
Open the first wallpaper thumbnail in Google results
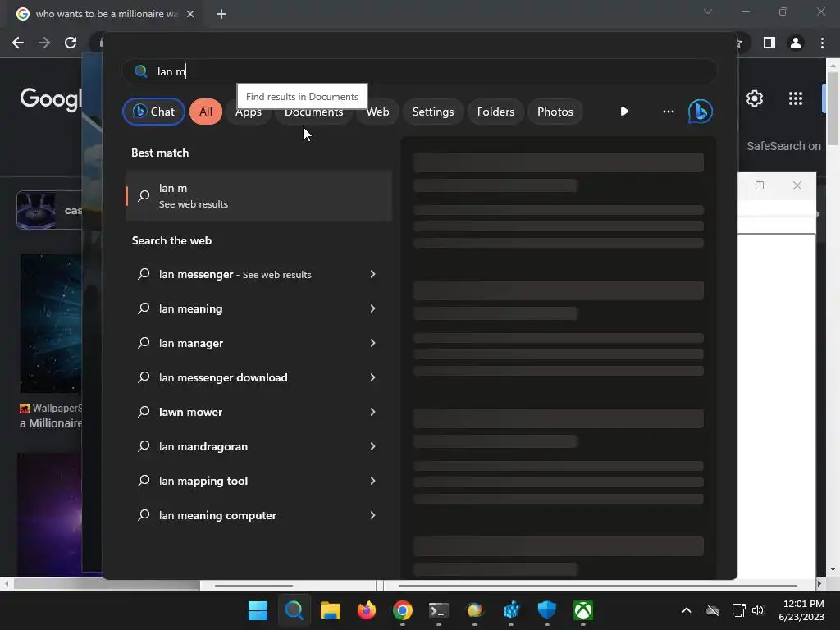click(51, 323)
